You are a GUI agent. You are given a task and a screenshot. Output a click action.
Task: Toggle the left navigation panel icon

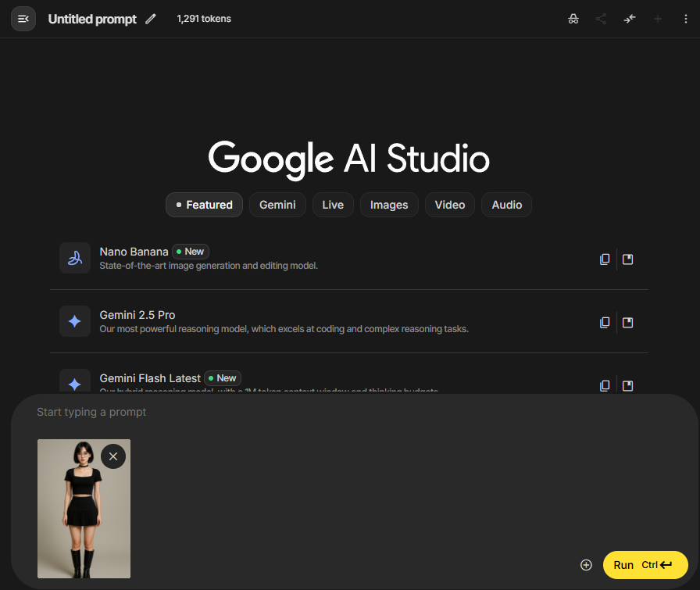[23, 19]
